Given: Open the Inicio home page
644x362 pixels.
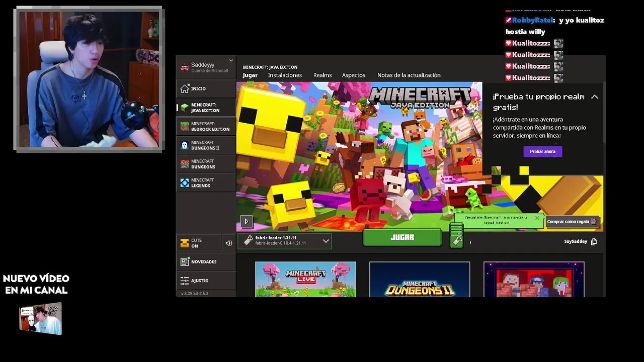Looking at the screenshot, I should pos(206,88).
